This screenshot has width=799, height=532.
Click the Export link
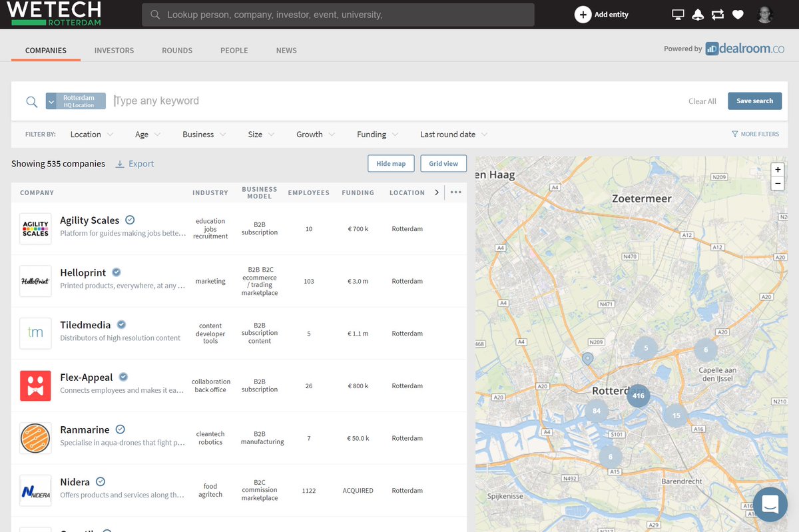(141, 164)
